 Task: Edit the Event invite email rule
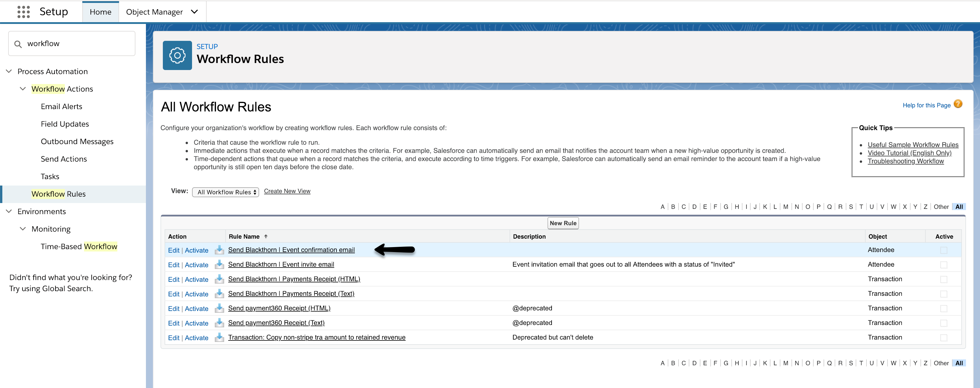click(x=173, y=265)
